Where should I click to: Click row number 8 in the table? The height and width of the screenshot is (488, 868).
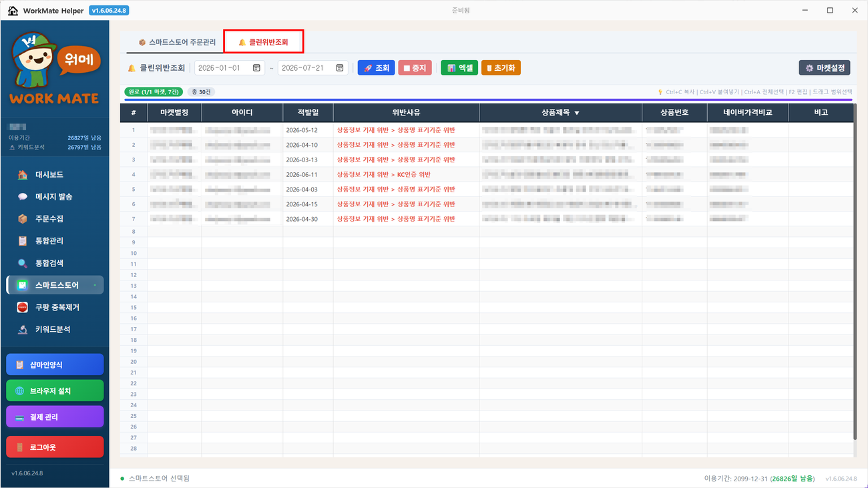[x=134, y=231]
